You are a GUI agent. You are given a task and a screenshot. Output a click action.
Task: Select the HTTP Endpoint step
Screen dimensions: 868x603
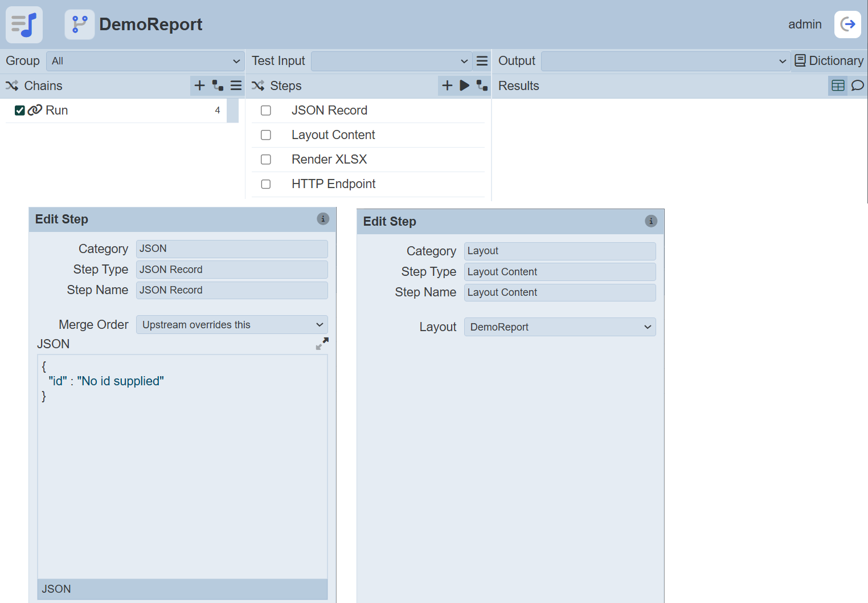point(333,184)
